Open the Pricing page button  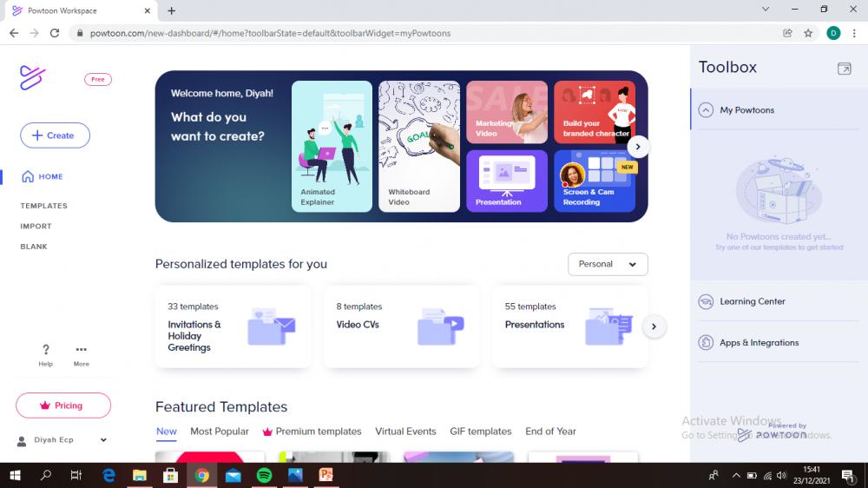click(63, 406)
